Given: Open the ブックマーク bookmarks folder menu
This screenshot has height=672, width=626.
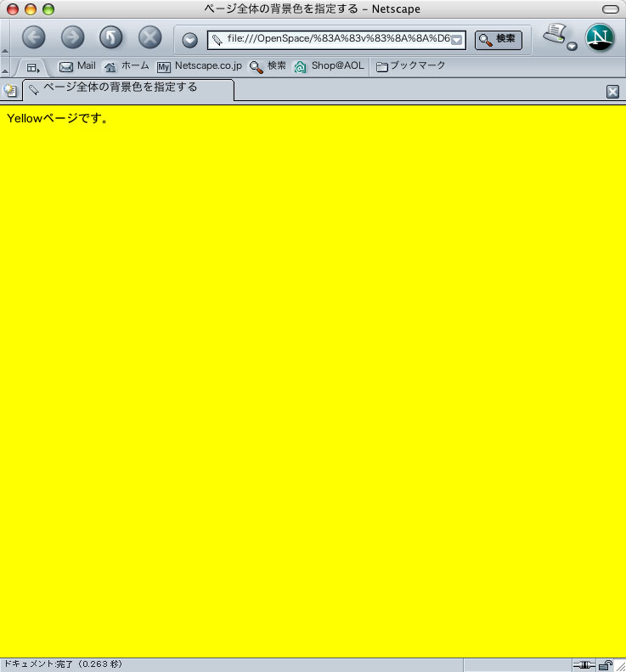Looking at the screenshot, I should click(x=410, y=66).
